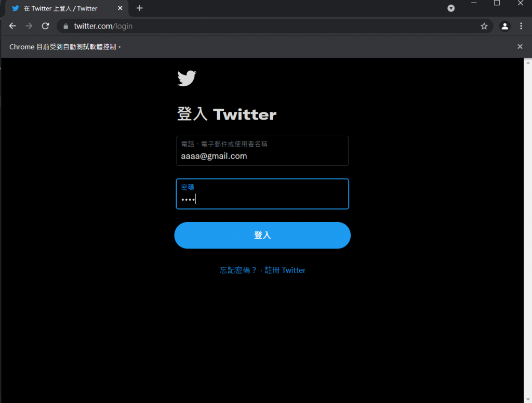This screenshot has width=532, height=403.
Task: Minimize the Chrome window
Action: click(x=474, y=3)
